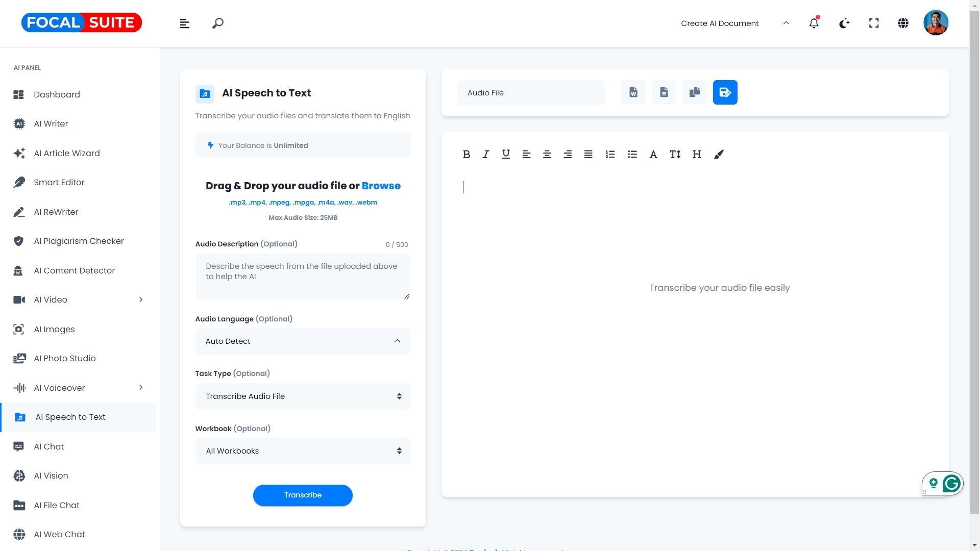Toggle dark mode moon icon

pyautogui.click(x=844, y=23)
